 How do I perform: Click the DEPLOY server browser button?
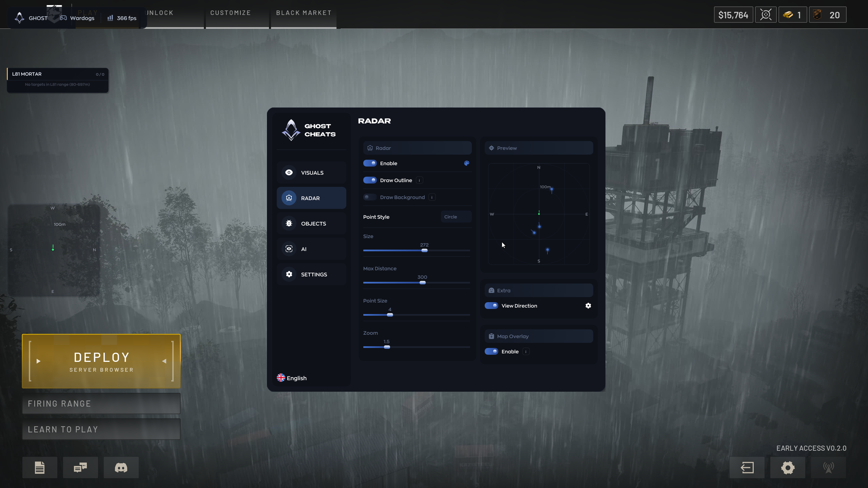[101, 361]
